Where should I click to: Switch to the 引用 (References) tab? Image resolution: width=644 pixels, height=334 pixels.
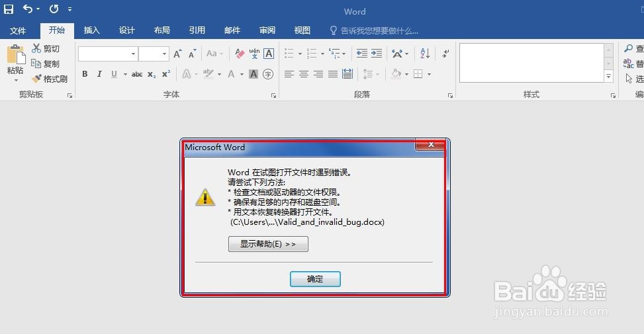[197, 30]
